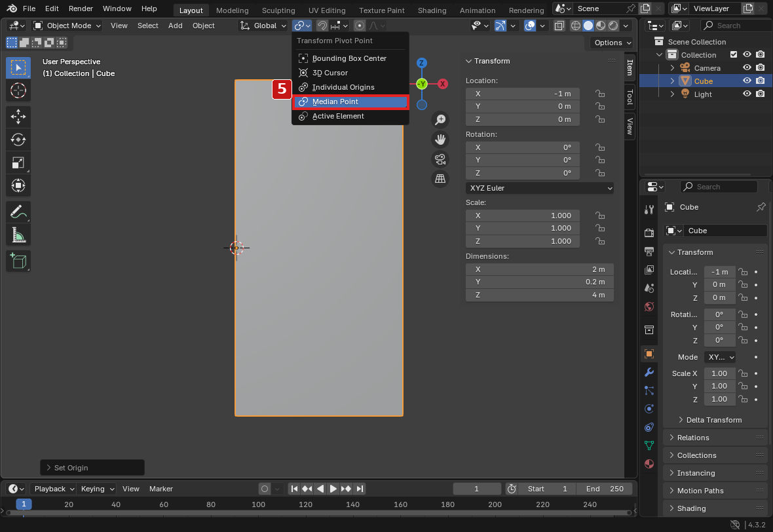Activate the Scale tool
The height and width of the screenshot is (532, 773).
(x=18, y=162)
